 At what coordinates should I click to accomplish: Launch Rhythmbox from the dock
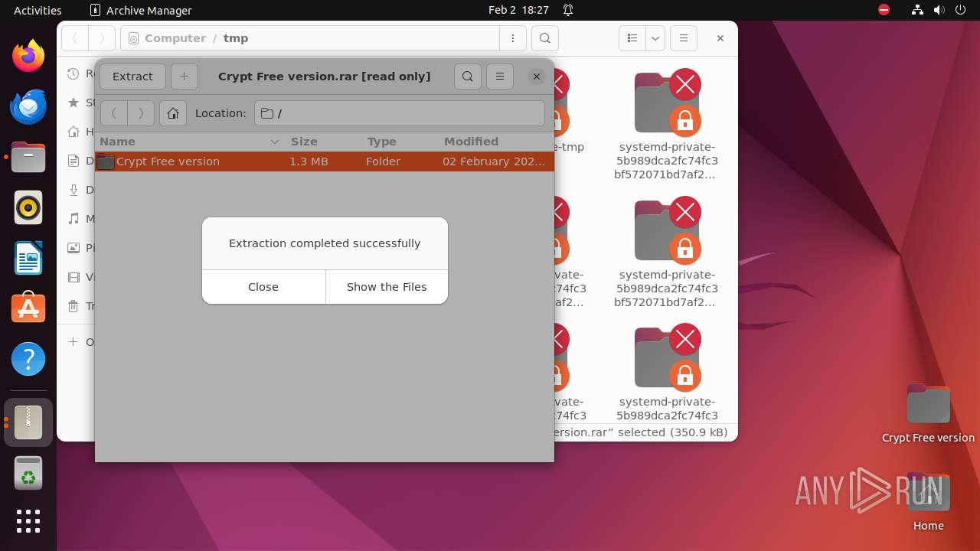[28, 207]
